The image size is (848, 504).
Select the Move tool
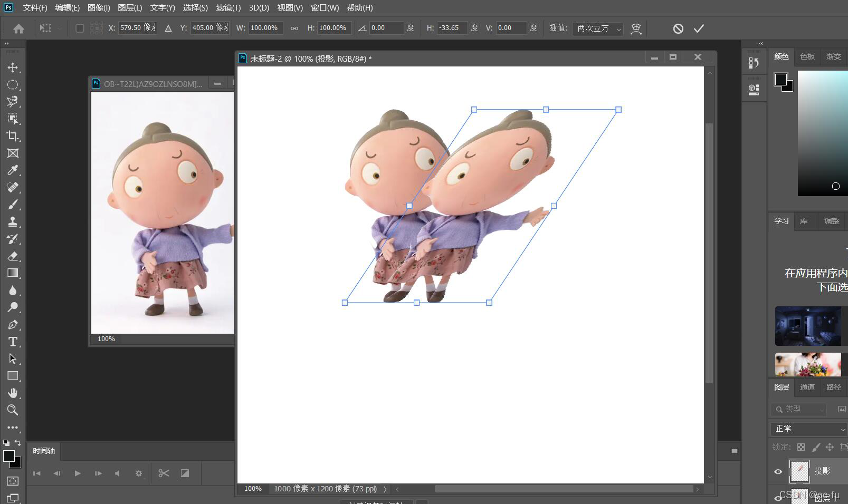pos(13,67)
